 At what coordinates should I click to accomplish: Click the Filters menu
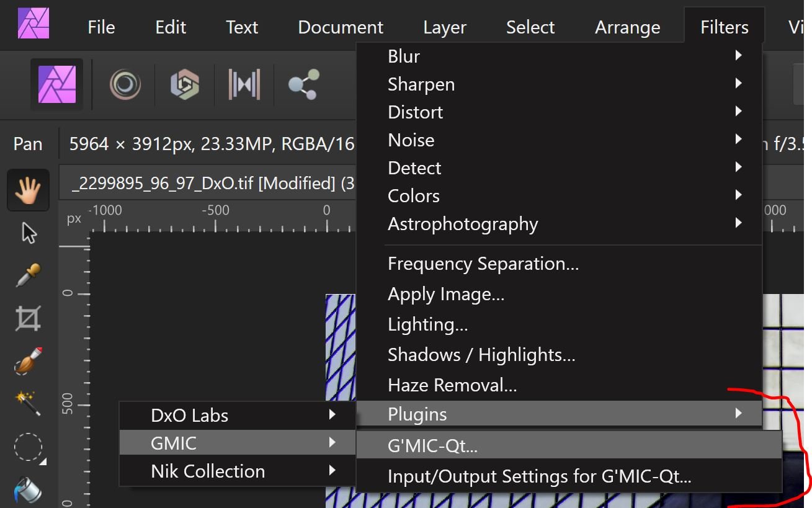(x=725, y=27)
